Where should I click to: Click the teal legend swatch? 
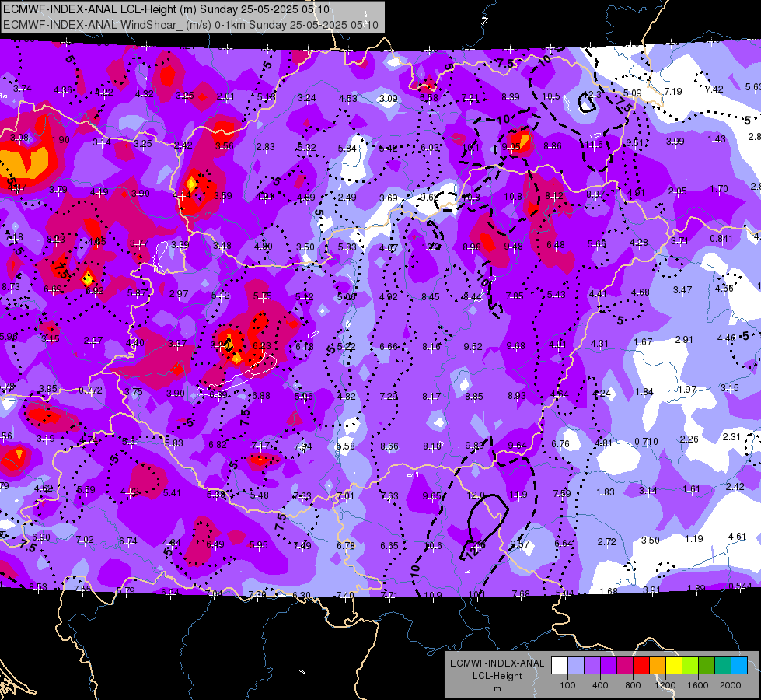point(723,666)
